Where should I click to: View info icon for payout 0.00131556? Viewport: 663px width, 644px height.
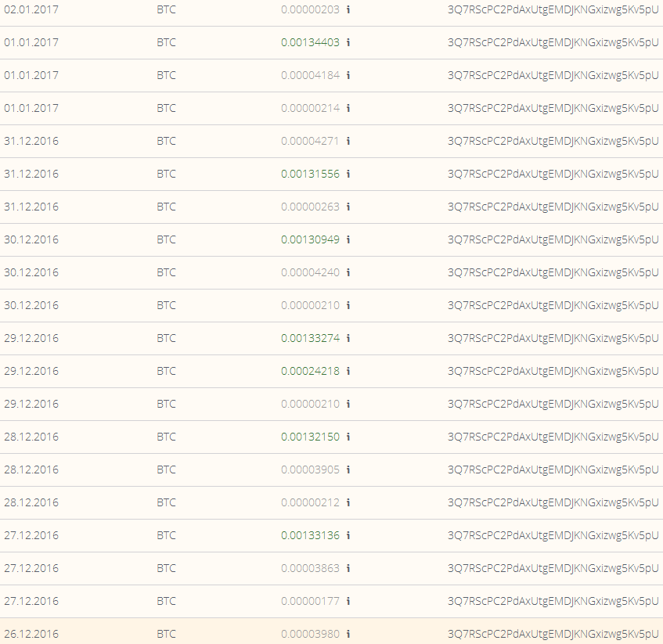[x=348, y=174]
